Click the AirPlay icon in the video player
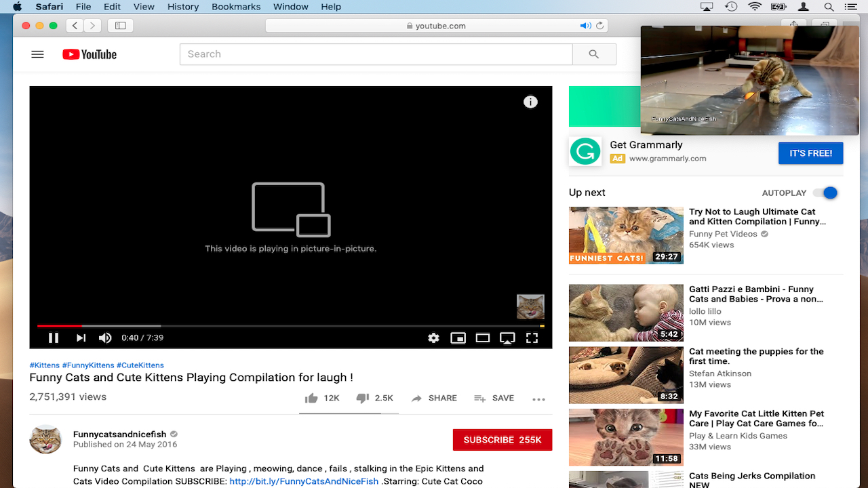868x488 pixels. (x=507, y=338)
